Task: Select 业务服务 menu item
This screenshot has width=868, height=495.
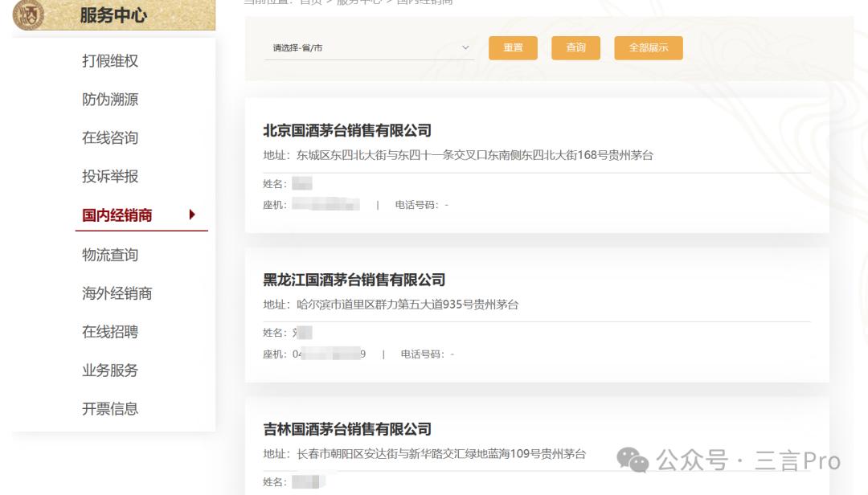Action: (x=110, y=370)
